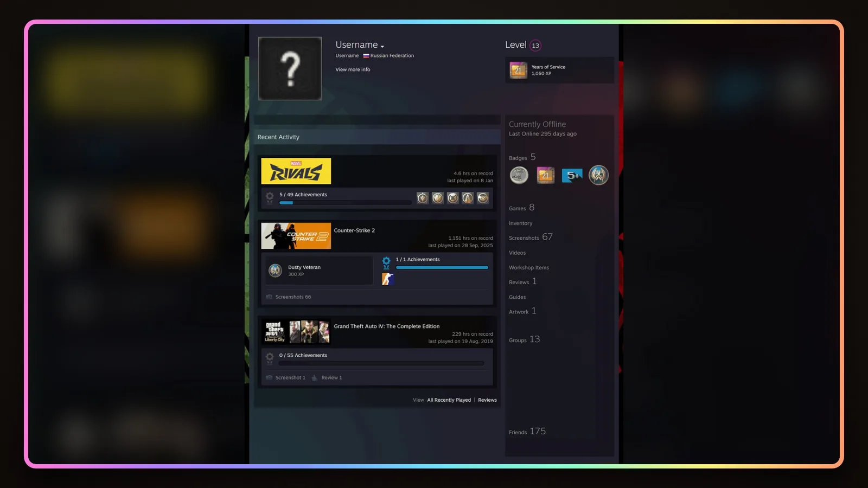Open the silver pillar badge under Badges
868x488 pixels.
[x=519, y=175]
